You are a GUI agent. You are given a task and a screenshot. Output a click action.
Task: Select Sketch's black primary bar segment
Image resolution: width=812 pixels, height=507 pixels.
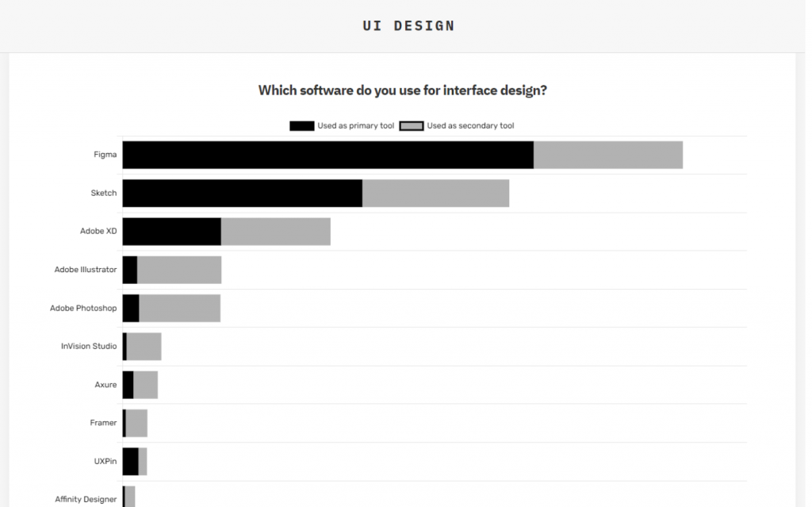[243, 194]
